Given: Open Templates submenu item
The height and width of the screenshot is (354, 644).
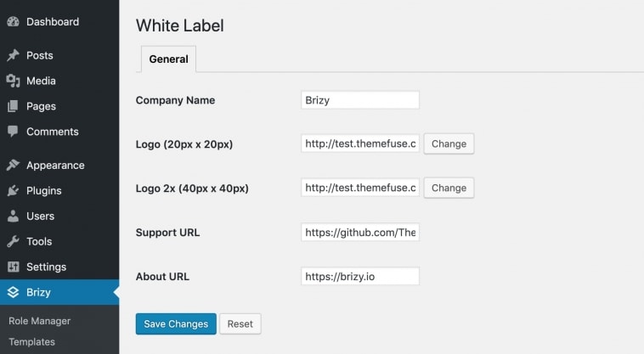Looking at the screenshot, I should tap(31, 342).
